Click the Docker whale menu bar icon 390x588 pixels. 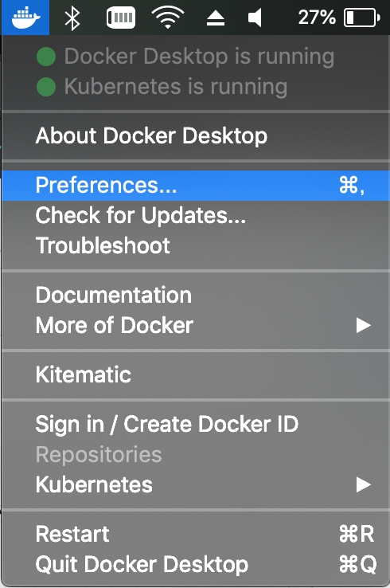click(25, 18)
